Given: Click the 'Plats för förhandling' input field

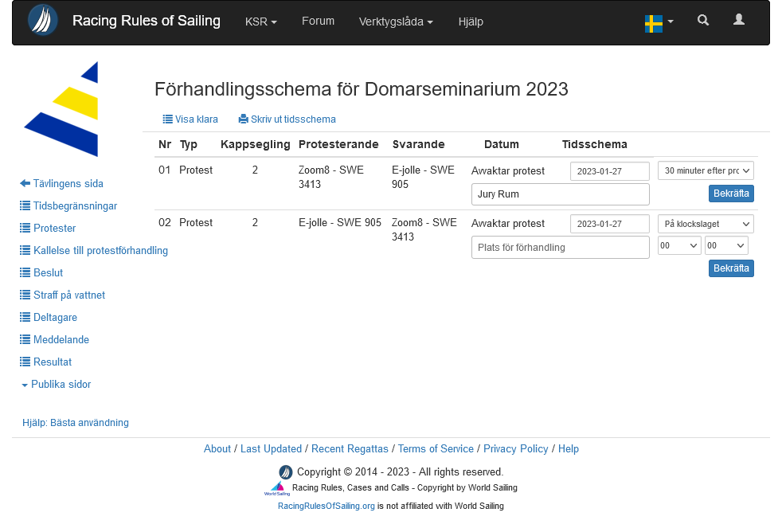Looking at the screenshot, I should (x=560, y=248).
